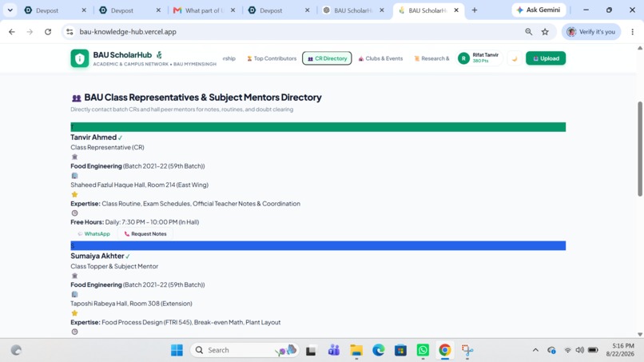644x362 pixels.
Task: Click the Ask Gemini button
Action: pos(539,10)
